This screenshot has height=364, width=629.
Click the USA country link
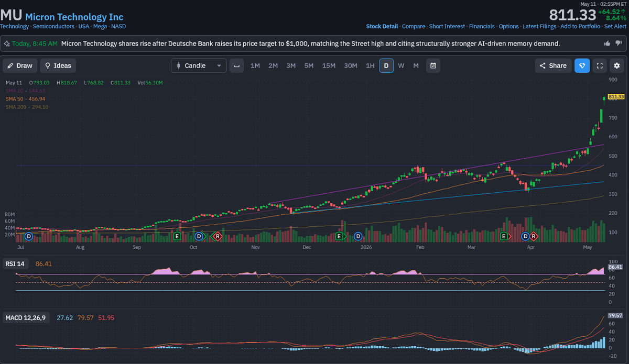click(x=84, y=26)
